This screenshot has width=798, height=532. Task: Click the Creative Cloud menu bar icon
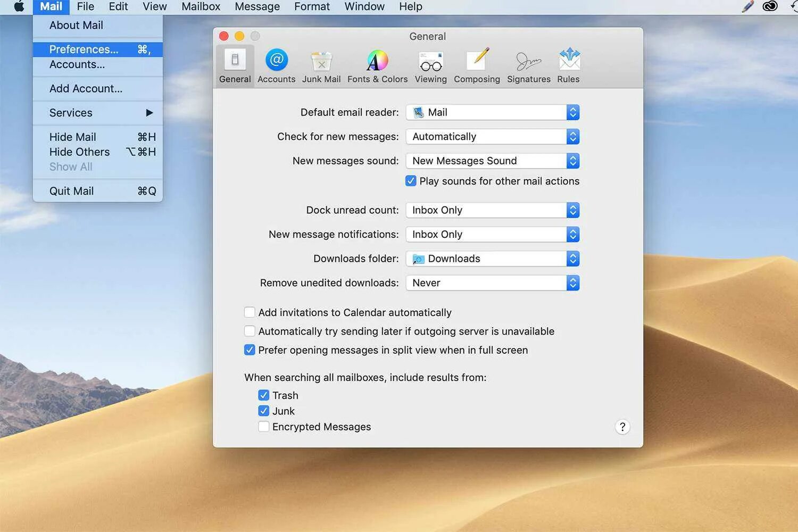click(770, 6)
